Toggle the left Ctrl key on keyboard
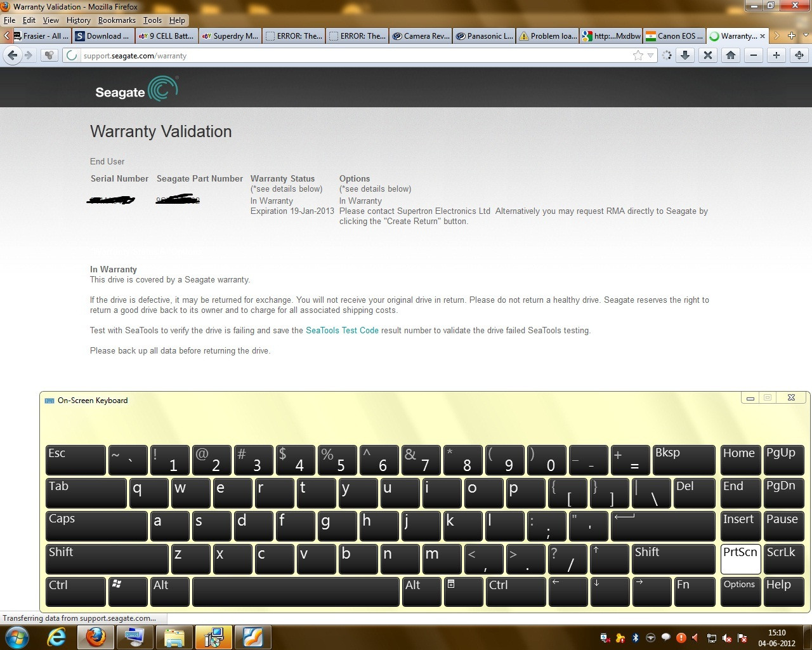The width and height of the screenshot is (812, 650). tap(75, 592)
